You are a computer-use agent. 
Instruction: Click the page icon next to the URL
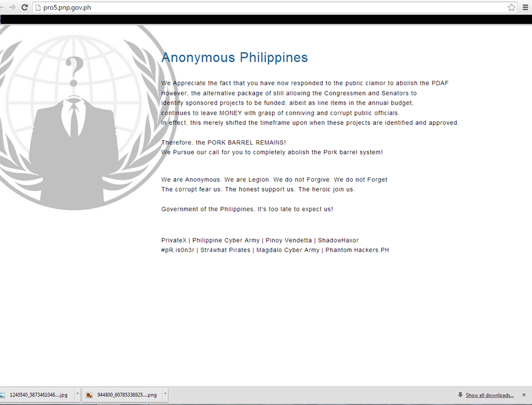tap(38, 7)
